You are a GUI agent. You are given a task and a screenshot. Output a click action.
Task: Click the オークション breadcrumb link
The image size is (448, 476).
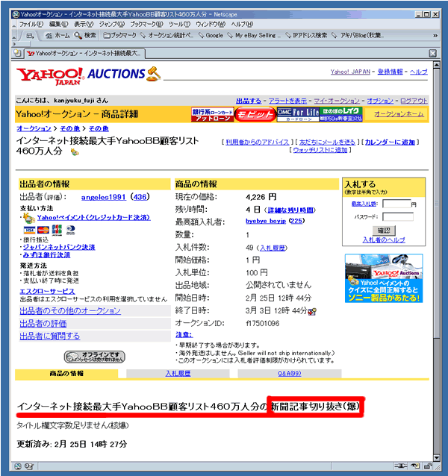coord(34,129)
